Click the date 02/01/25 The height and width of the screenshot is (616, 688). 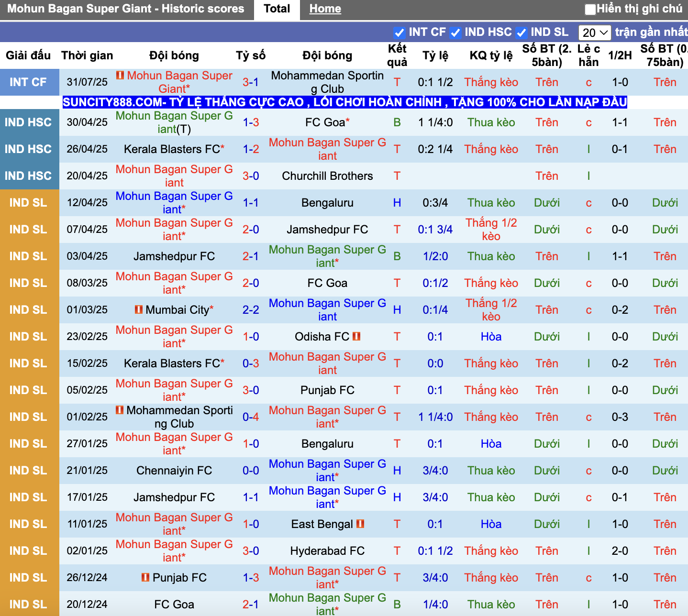[x=87, y=551]
